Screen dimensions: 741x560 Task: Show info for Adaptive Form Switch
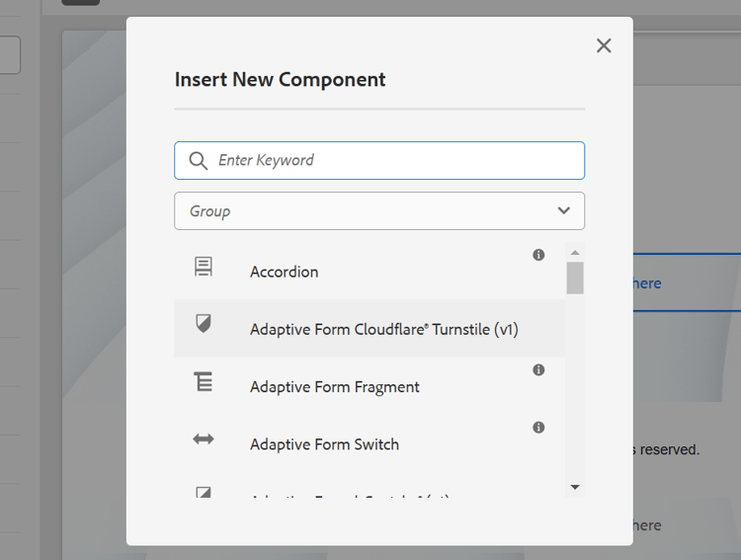click(x=538, y=428)
